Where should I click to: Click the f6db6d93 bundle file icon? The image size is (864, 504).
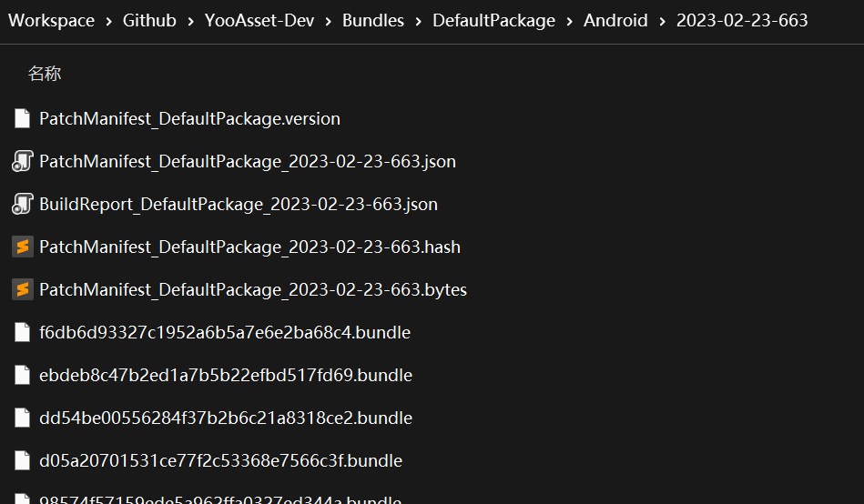pos(22,332)
